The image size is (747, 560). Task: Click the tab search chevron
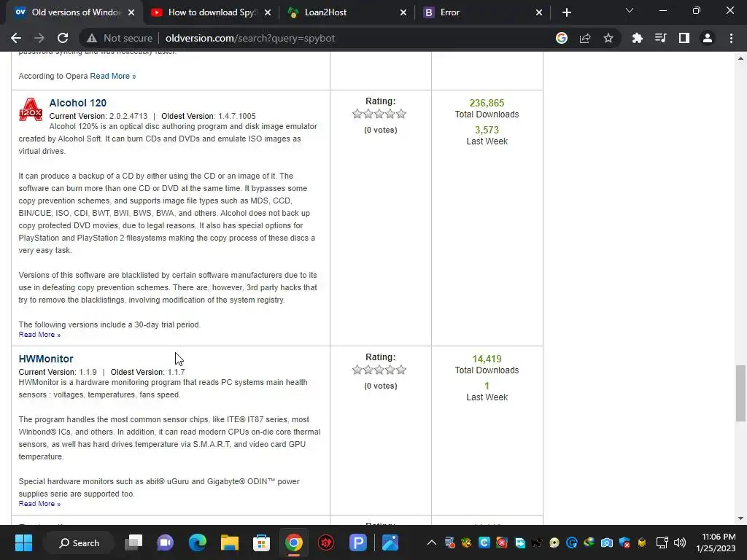click(630, 10)
